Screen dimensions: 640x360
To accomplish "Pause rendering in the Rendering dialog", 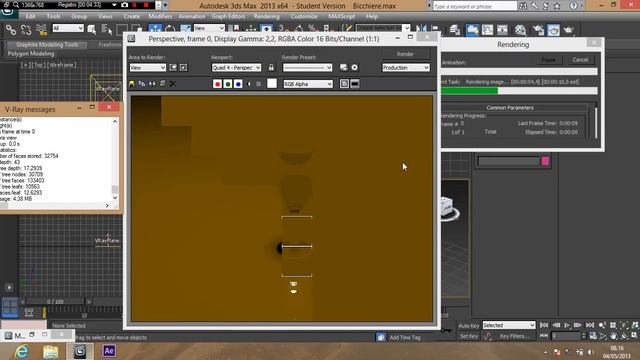I will pyautogui.click(x=548, y=60).
